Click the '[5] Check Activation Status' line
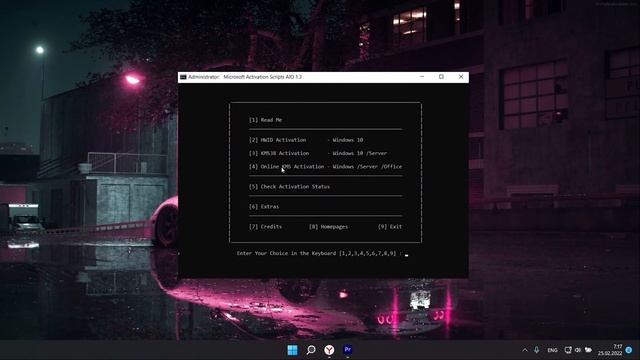 [x=289, y=187]
